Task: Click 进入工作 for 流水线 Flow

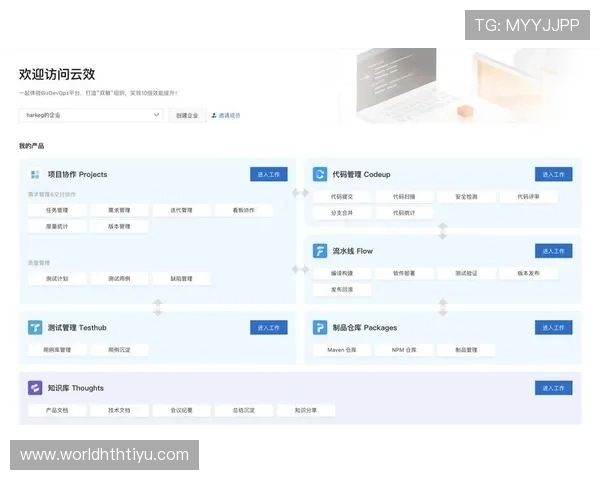Action: (553, 251)
